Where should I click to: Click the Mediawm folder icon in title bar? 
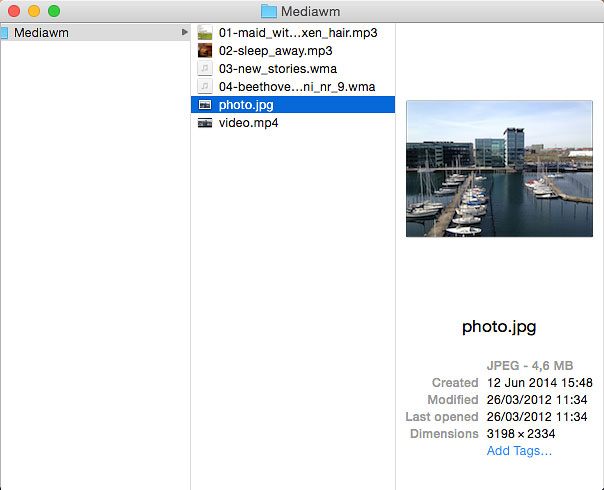pos(269,11)
